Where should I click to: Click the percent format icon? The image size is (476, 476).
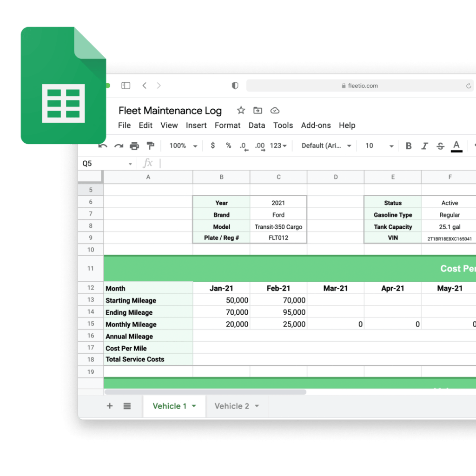pos(228,145)
